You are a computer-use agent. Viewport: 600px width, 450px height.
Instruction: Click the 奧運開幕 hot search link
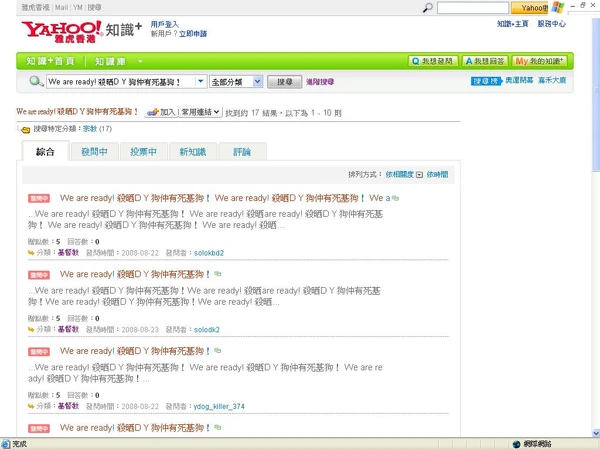519,80
